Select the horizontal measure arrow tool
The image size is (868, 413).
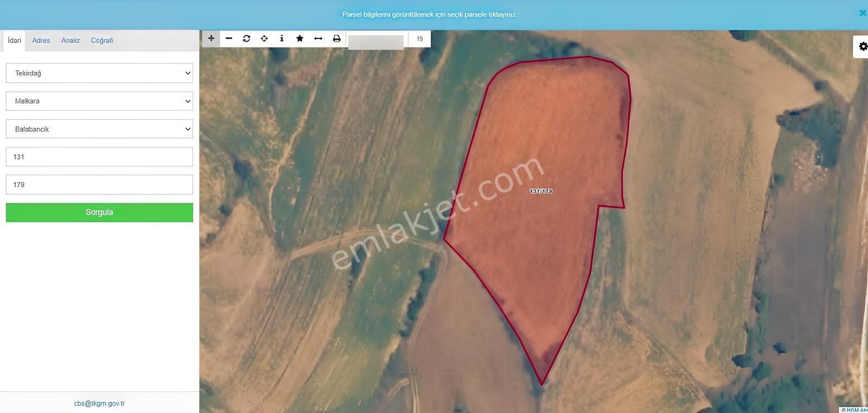pyautogui.click(x=318, y=38)
